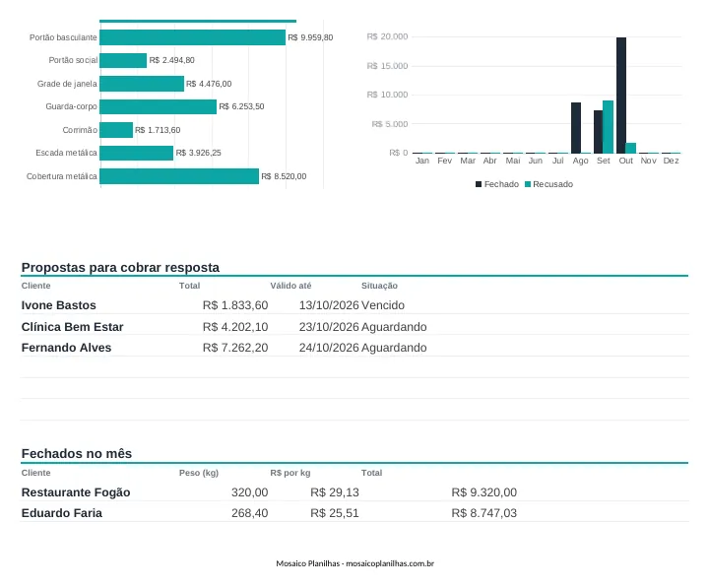Click the R$ 8.747,03 total cell
Image resolution: width=708 pixels, height=588 pixels.
[x=484, y=513]
